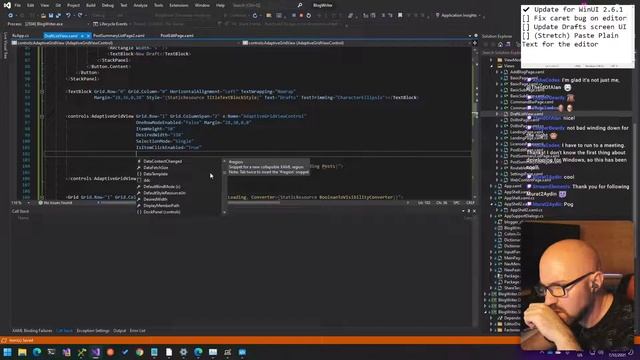Image resolution: width=640 pixels, height=360 pixels.
Task: Open File Explorer from taskbar
Action: (x=22, y=352)
